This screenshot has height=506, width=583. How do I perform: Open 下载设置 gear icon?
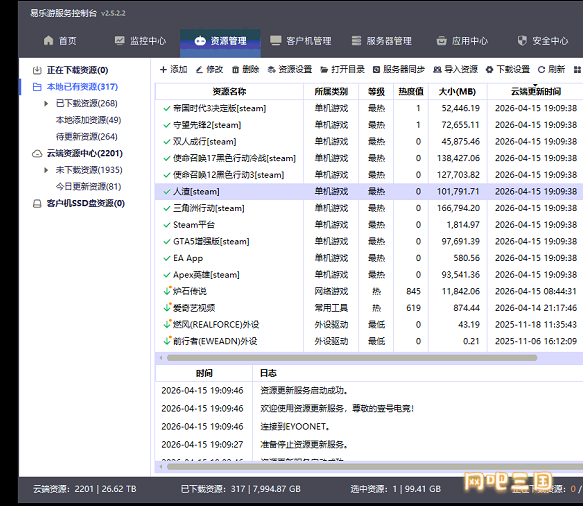tap(489, 70)
